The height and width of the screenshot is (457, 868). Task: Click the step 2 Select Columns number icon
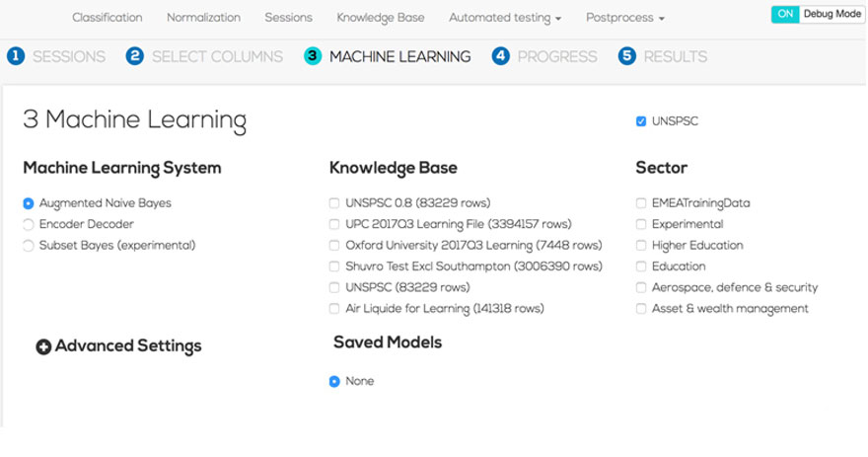click(x=135, y=56)
